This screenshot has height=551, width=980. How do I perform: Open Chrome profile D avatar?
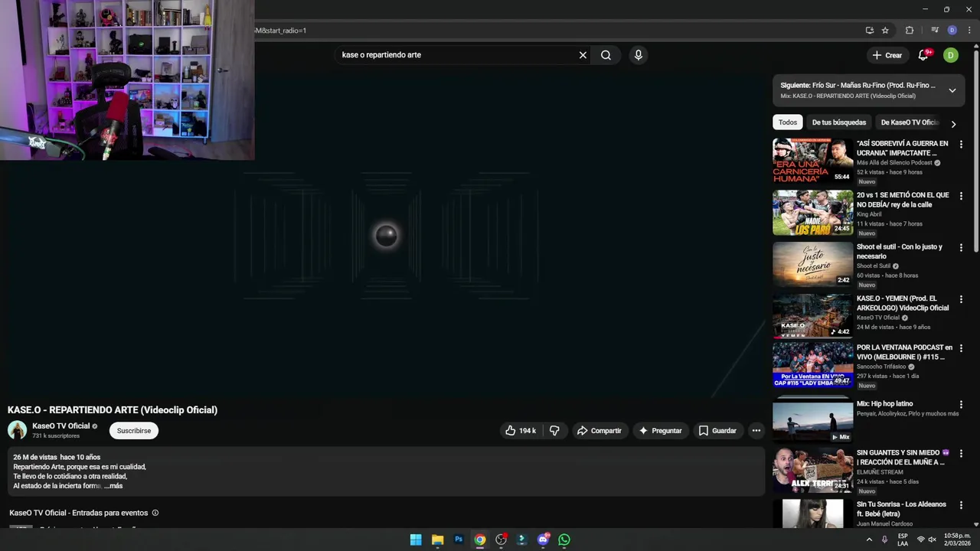tap(952, 31)
